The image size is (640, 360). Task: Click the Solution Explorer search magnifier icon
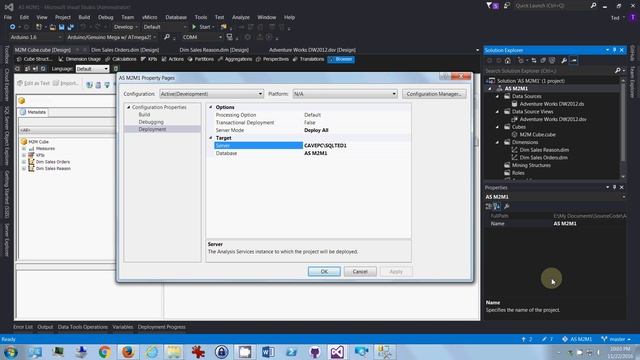[x=618, y=71]
